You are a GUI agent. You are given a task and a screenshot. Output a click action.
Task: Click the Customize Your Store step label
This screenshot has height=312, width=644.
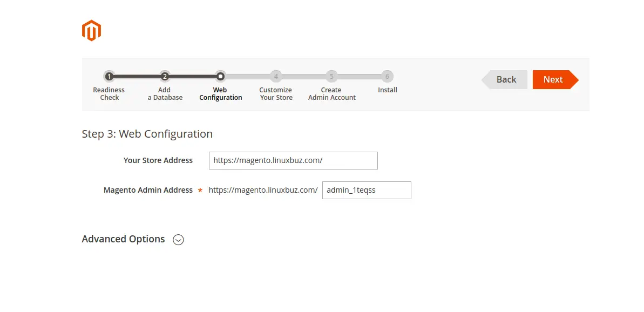[276, 93]
